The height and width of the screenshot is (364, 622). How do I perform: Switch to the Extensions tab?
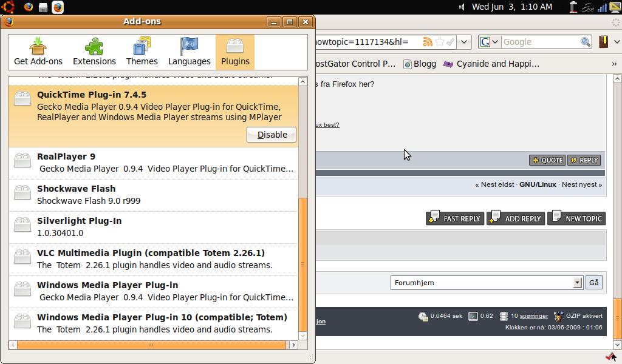pyautogui.click(x=94, y=52)
